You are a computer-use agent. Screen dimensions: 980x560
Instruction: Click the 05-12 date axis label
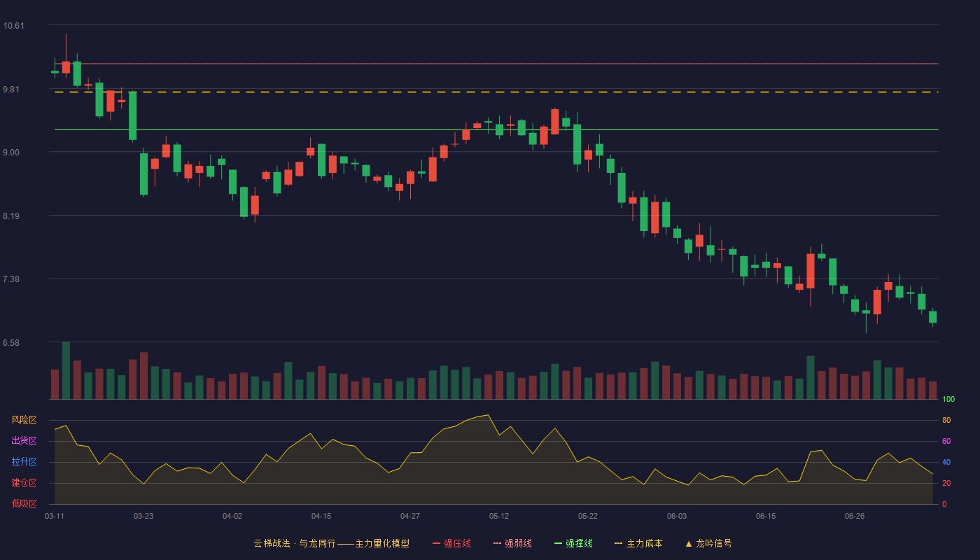pyautogui.click(x=499, y=516)
